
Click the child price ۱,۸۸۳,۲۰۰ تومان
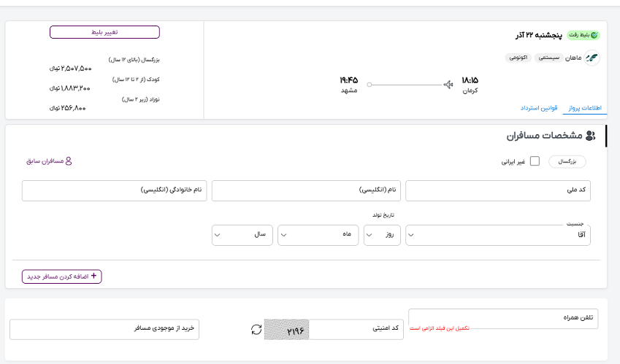69,88
